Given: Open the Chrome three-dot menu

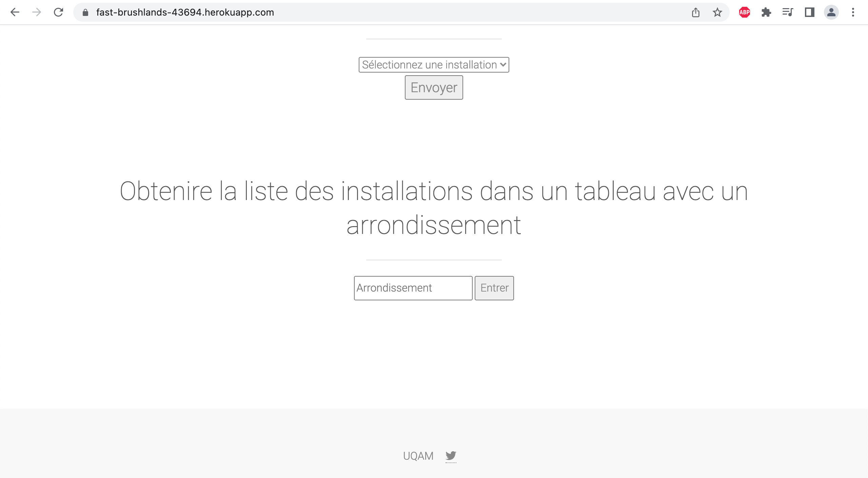Looking at the screenshot, I should coord(853,13).
